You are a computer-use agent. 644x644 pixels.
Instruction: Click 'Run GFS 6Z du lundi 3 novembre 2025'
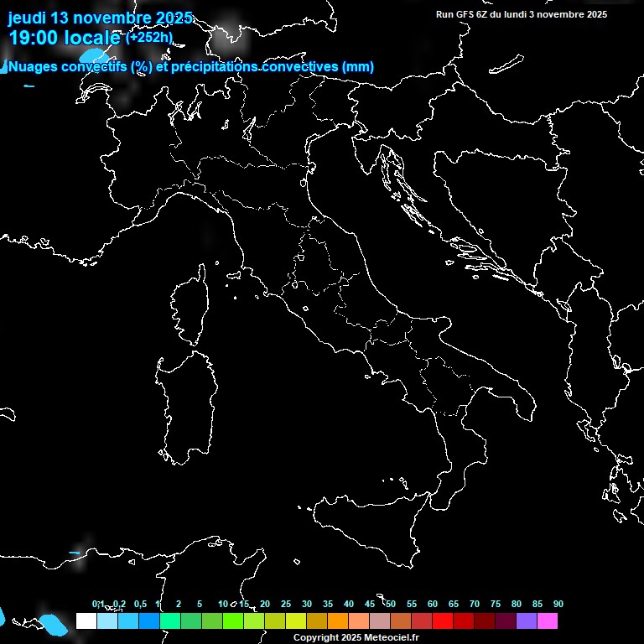coord(522,14)
